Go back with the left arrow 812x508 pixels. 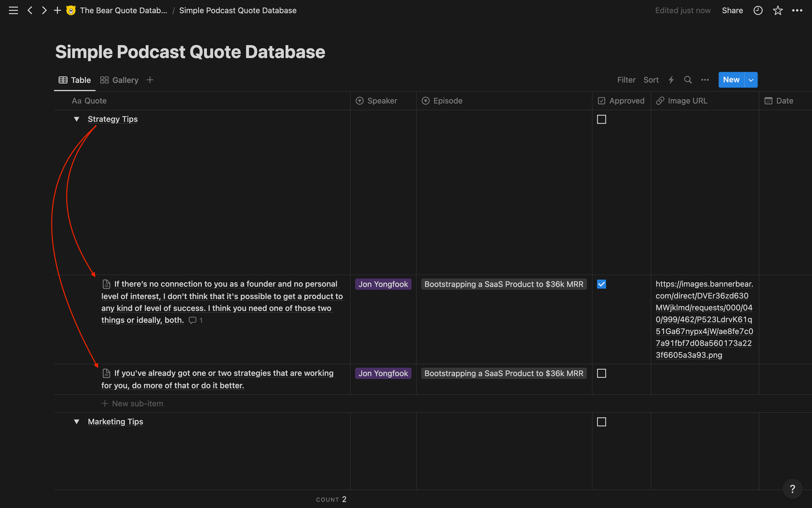pyautogui.click(x=30, y=11)
